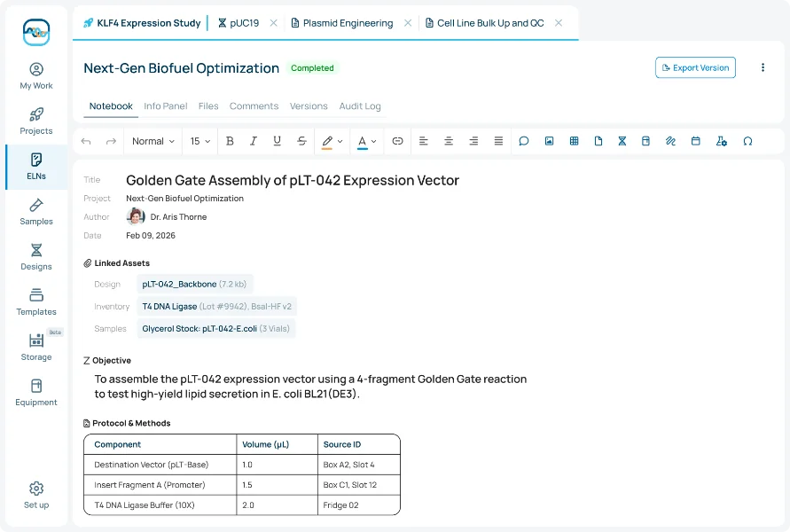
Task: Close the Plasmid Engineering tab
Action: pyautogui.click(x=408, y=23)
